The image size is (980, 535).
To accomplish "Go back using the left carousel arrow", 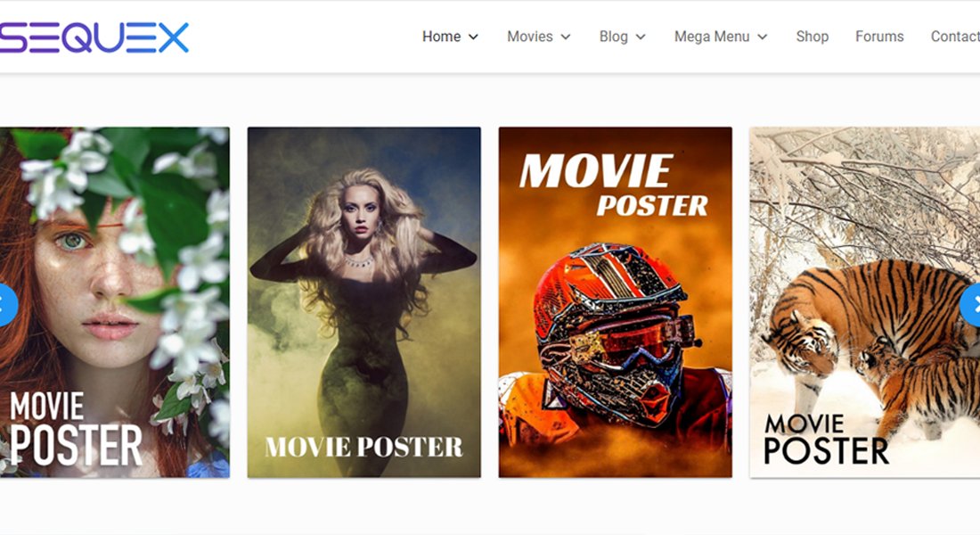I will tap(5, 305).
